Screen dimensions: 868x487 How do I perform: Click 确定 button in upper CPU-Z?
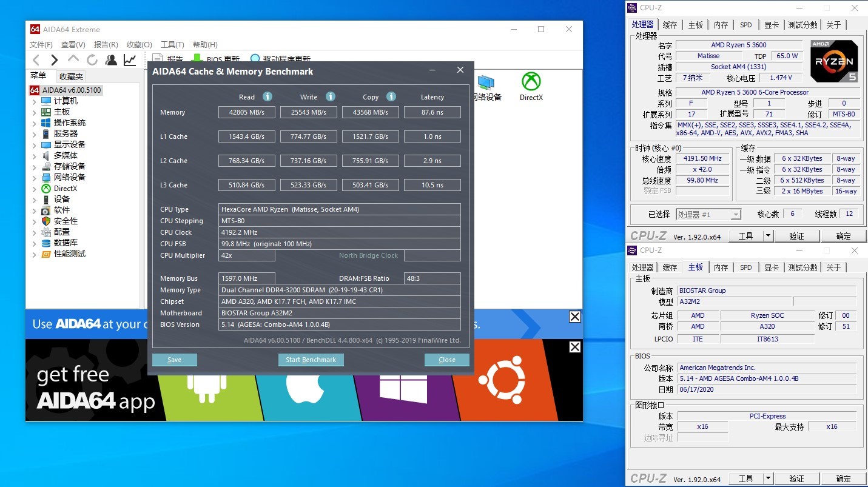(x=843, y=236)
